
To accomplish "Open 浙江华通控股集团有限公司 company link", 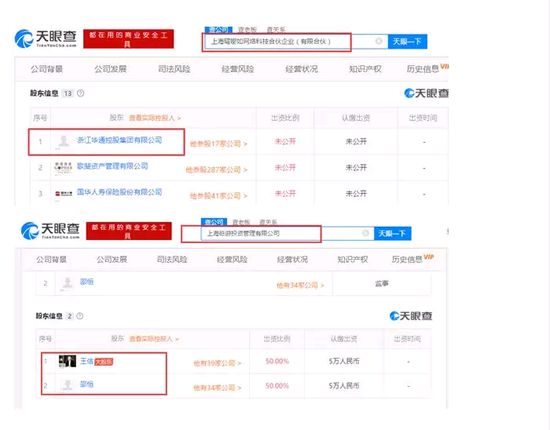I will (119, 140).
